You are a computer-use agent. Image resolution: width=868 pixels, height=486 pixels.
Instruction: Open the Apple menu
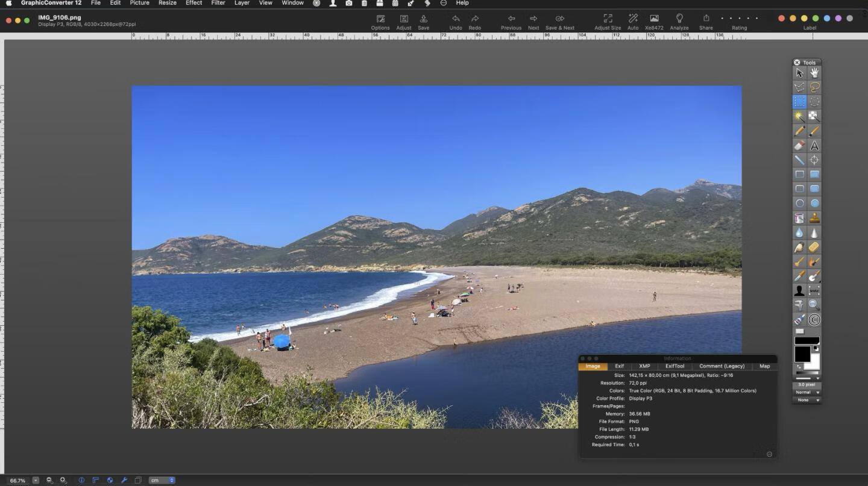pyautogui.click(x=8, y=3)
